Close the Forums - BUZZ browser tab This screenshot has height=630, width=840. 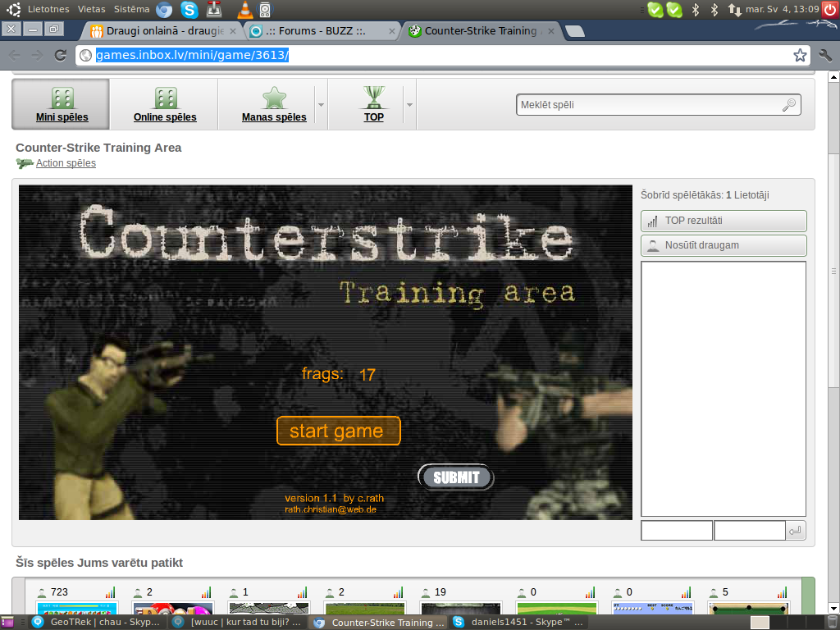[x=391, y=32]
